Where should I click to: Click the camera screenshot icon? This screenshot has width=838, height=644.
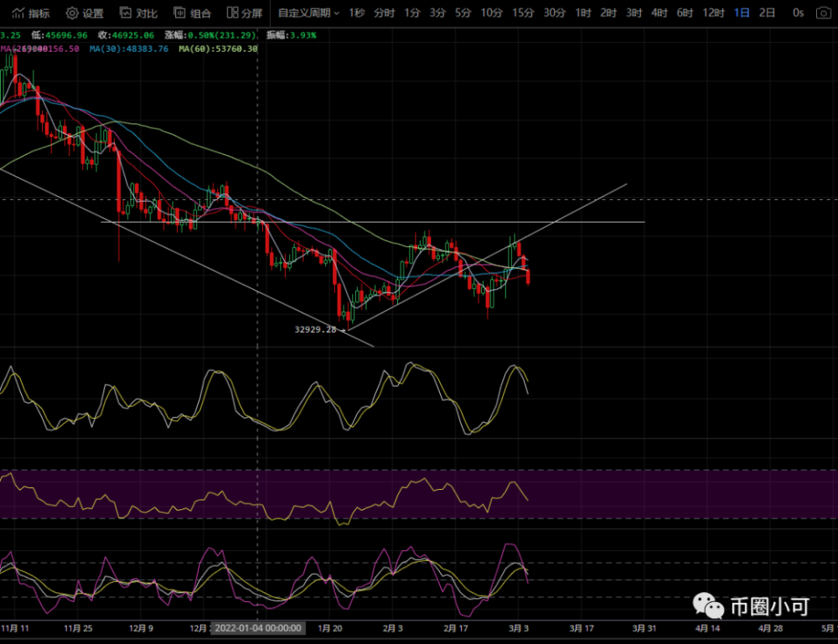[x=824, y=13]
